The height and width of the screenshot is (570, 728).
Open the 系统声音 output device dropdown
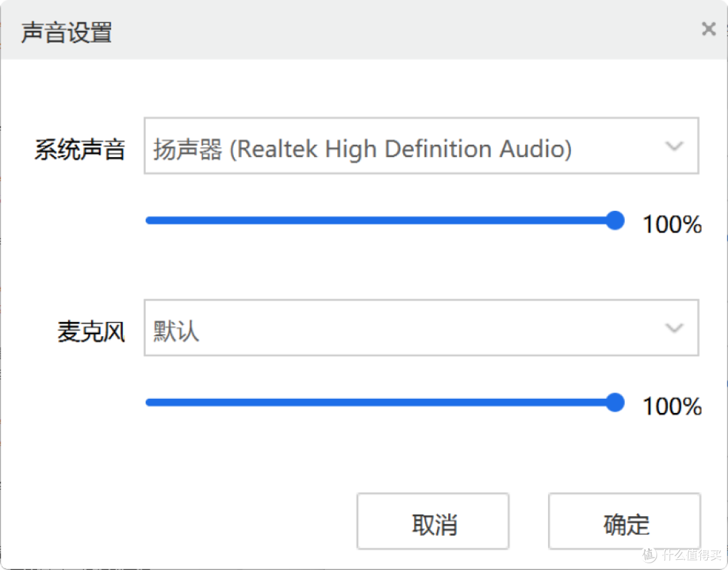[421, 146]
